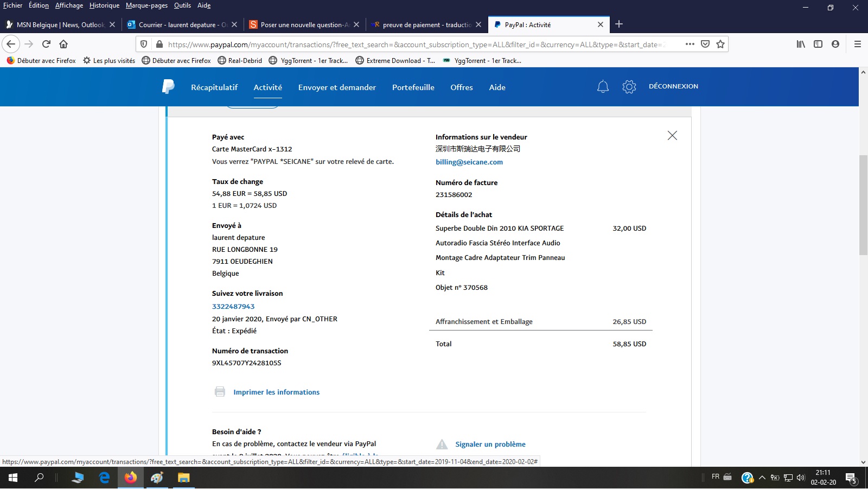Open Extreme Download bookmark
The width and height of the screenshot is (868, 489).
point(395,60)
